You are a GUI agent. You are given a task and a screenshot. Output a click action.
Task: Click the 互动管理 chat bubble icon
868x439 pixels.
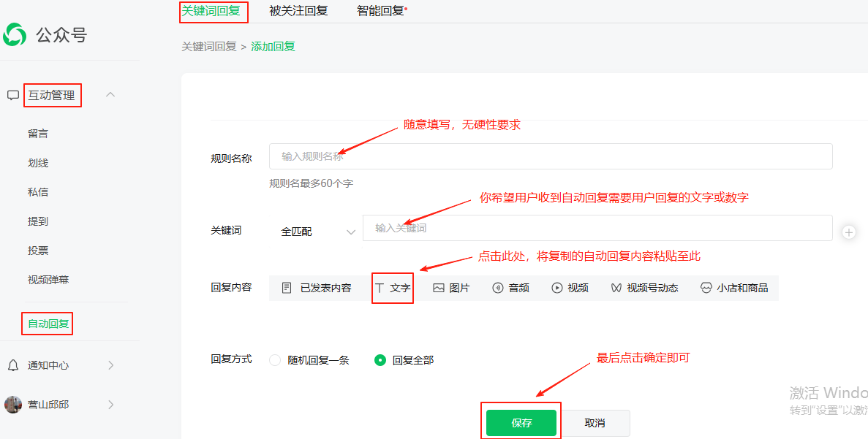12,96
